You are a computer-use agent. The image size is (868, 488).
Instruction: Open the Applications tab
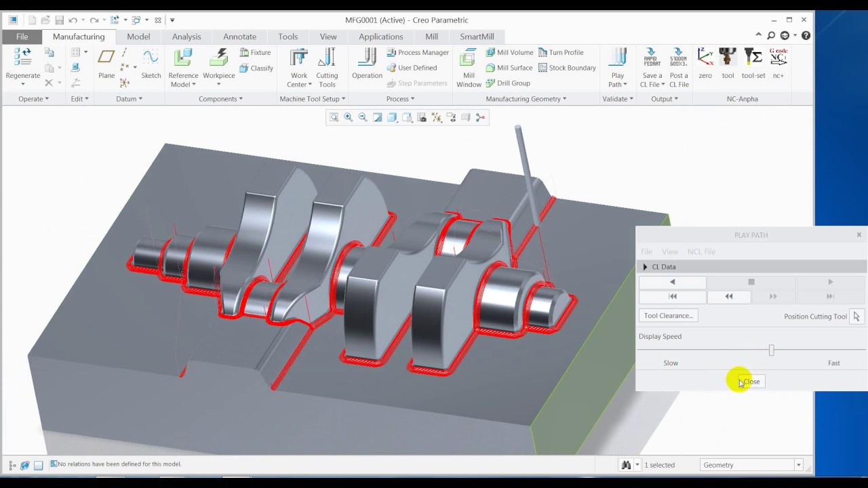[380, 37]
